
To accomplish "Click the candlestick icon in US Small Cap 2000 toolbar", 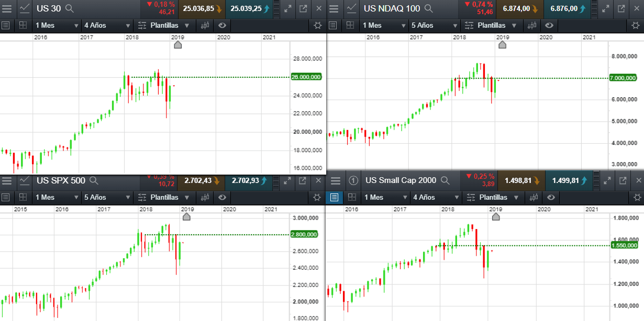I will click(534, 197).
